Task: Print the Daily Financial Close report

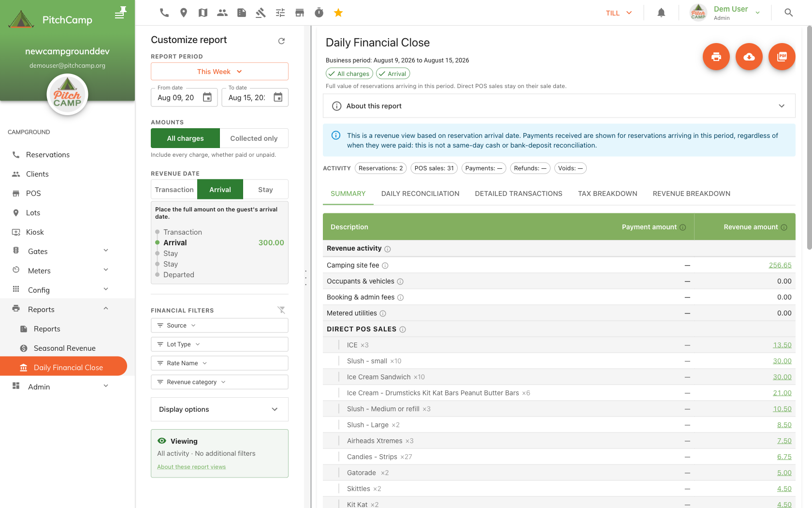Action: (x=716, y=57)
